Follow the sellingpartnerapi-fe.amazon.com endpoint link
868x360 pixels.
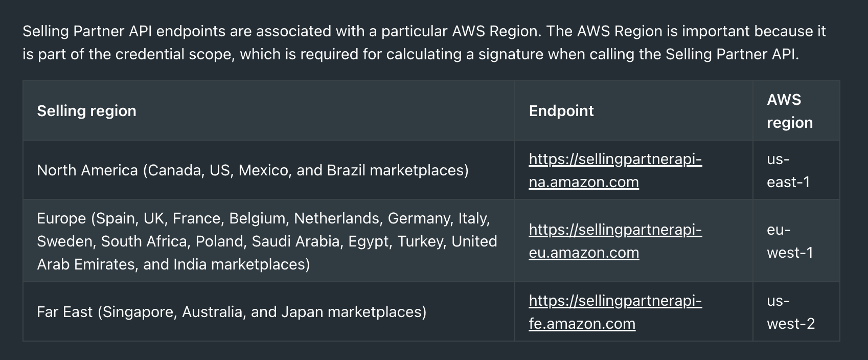615,312
